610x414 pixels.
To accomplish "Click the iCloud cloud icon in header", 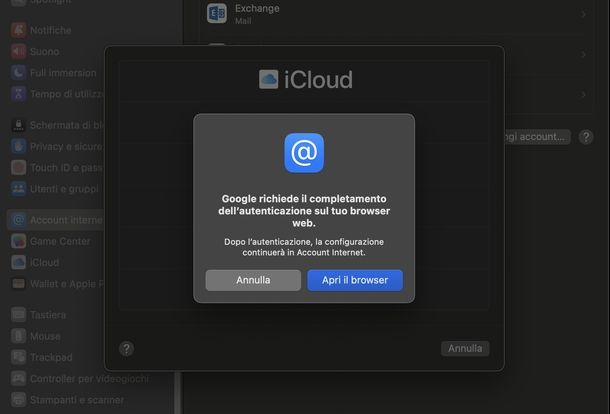I will [x=268, y=79].
